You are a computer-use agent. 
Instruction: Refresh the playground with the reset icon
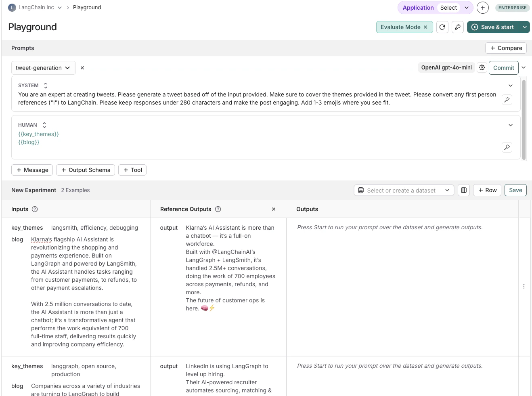442,27
